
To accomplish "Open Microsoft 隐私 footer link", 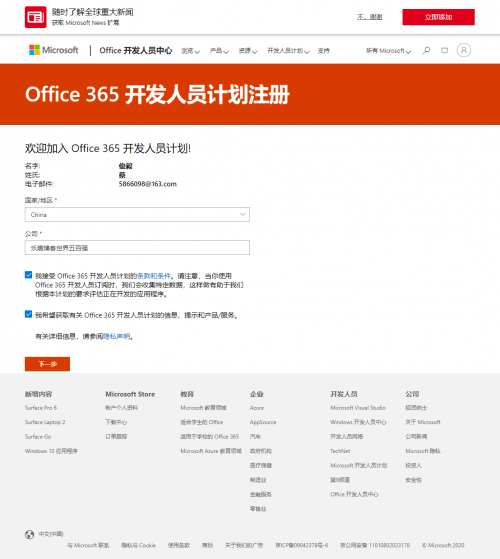I will (x=423, y=451).
